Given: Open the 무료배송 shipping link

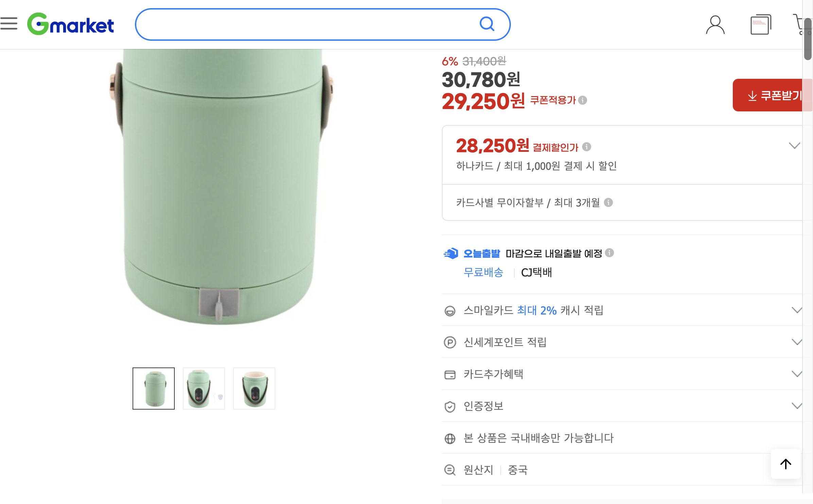Looking at the screenshot, I should click(x=483, y=272).
